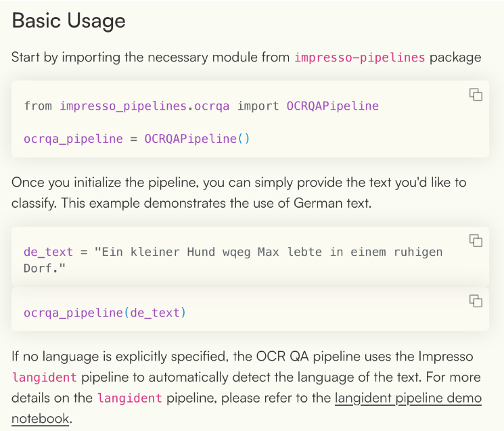Copy the ocrqa_pipeline(de_text) code block
Image resolution: width=504 pixels, height=431 pixels.
pyautogui.click(x=476, y=301)
